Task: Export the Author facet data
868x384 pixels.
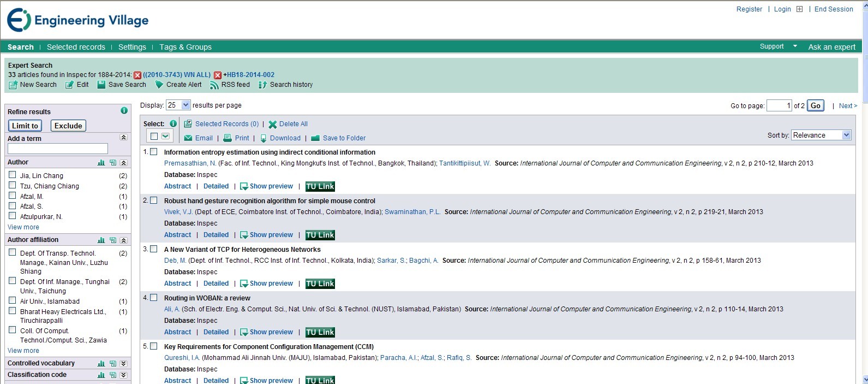Action: (x=112, y=163)
